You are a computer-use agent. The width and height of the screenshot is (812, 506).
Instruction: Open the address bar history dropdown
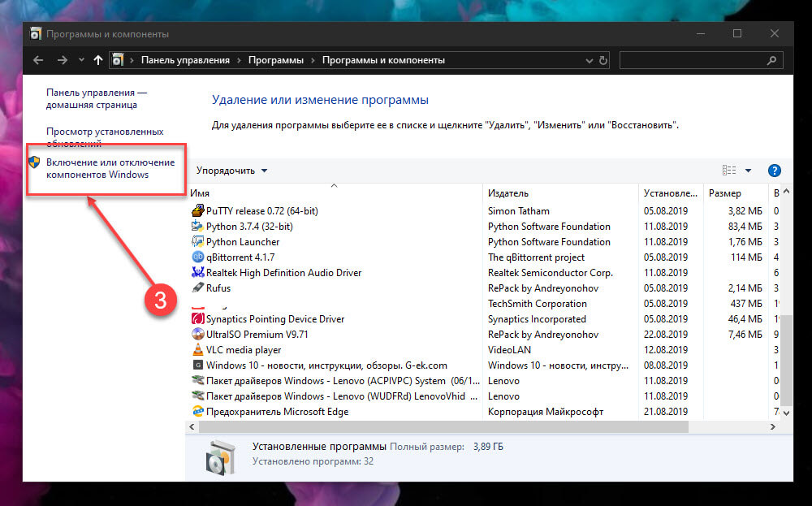coord(589,61)
